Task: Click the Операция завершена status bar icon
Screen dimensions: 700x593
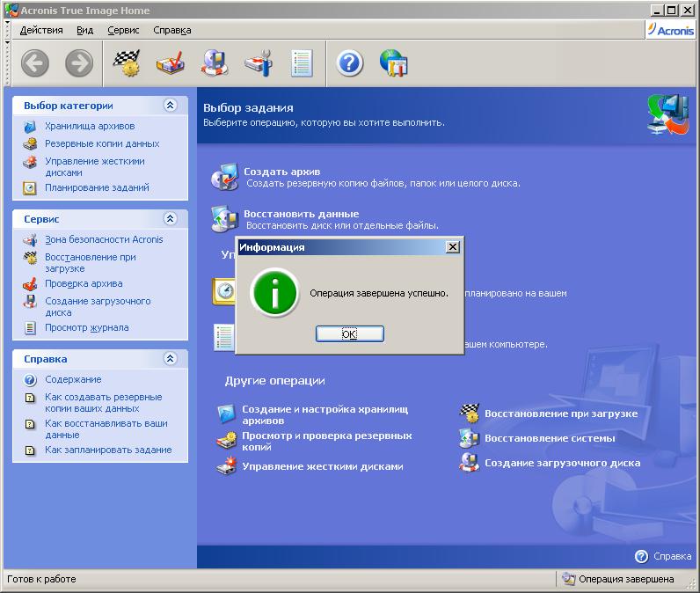Action: pyautogui.click(x=568, y=579)
